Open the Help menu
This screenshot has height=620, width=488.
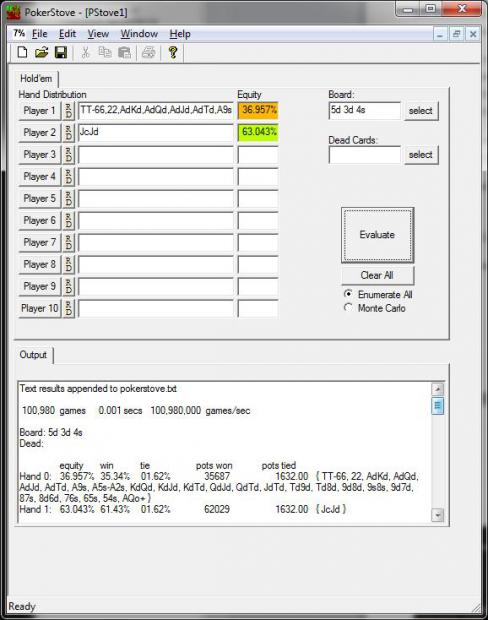(x=180, y=34)
